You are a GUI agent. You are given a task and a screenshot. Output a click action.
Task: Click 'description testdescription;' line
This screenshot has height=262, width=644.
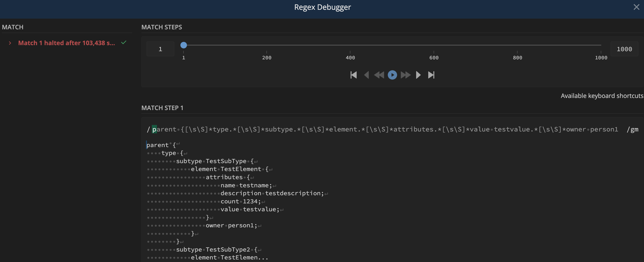[x=272, y=193]
